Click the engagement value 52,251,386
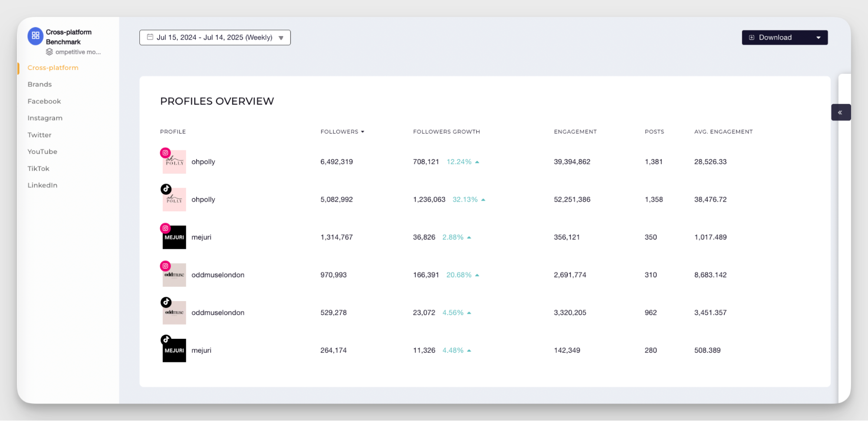Screen dimensions: 868x421 tap(572, 200)
